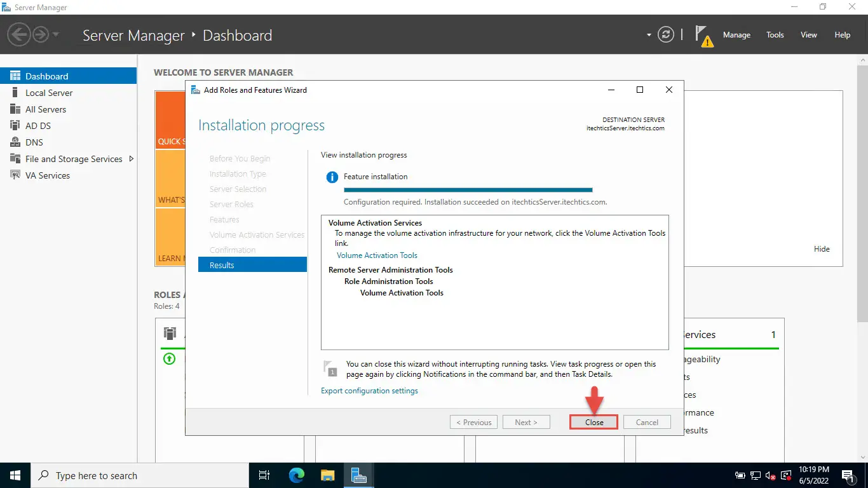Viewport: 868px width, 488px height.
Task: Open the Action Center notification icon
Action: coord(847,475)
